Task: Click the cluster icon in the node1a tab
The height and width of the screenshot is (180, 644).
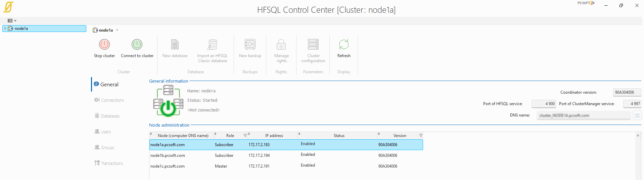Action: 95,30
